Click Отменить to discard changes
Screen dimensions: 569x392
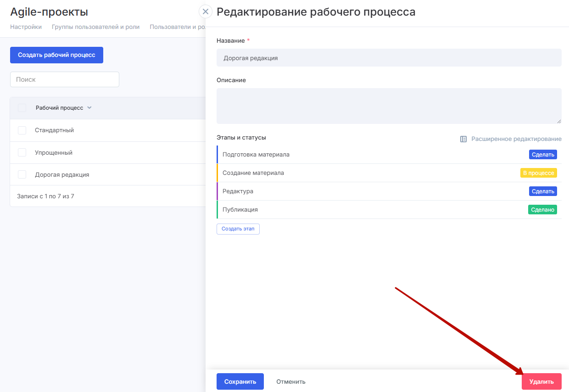[290, 381]
